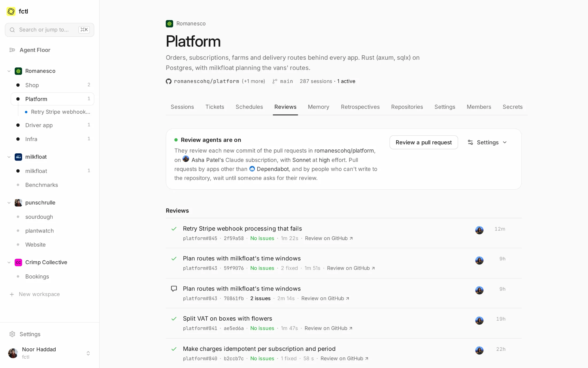This screenshot has width=588, height=368.
Task: Collapse the Crimp Collective group
Action: [9, 262]
